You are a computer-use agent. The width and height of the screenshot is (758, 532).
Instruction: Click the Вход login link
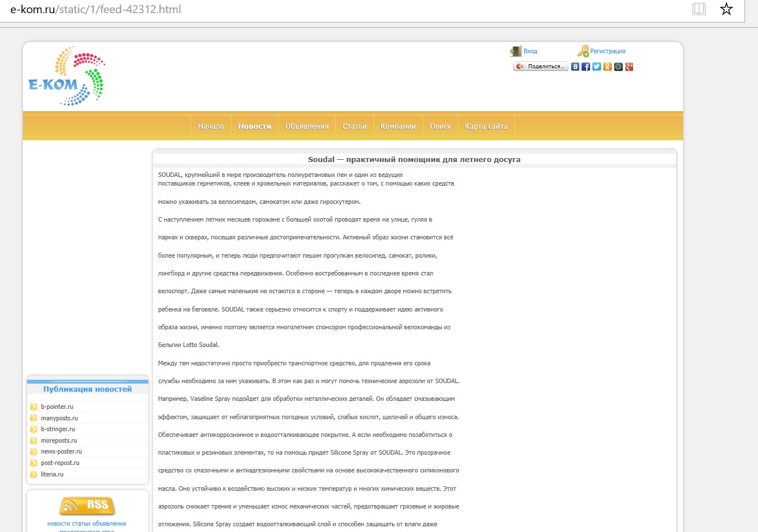tap(531, 52)
